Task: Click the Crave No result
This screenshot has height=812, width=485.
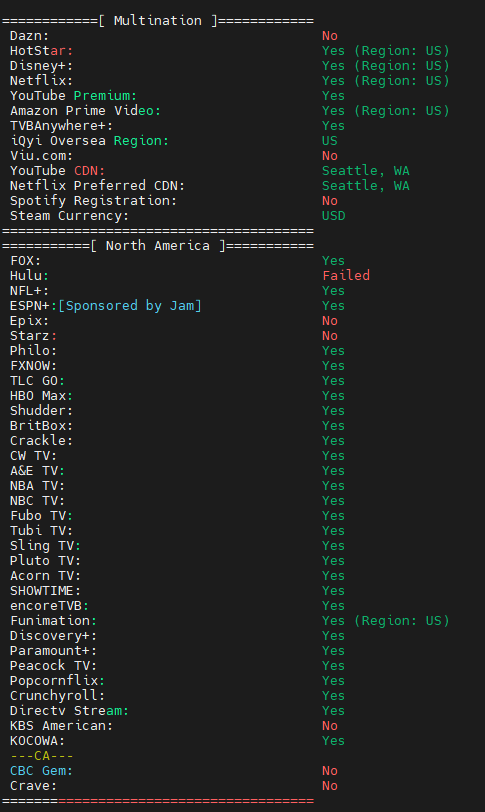Action: (x=330, y=786)
